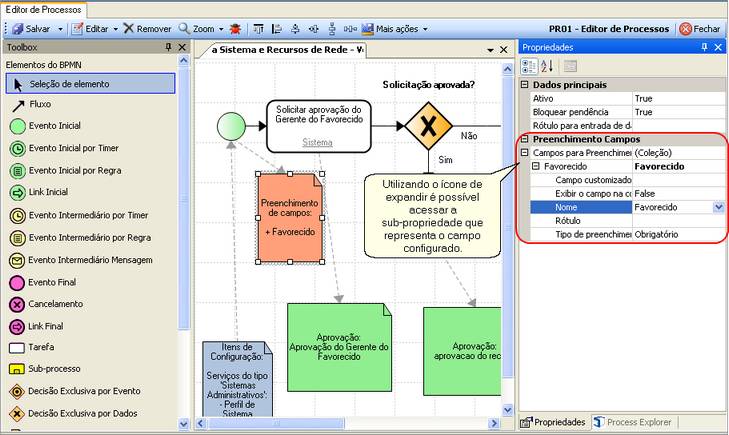Viewport: 729px width, 435px height.
Task: Select the Itens de Configuração note
Action: (237, 379)
